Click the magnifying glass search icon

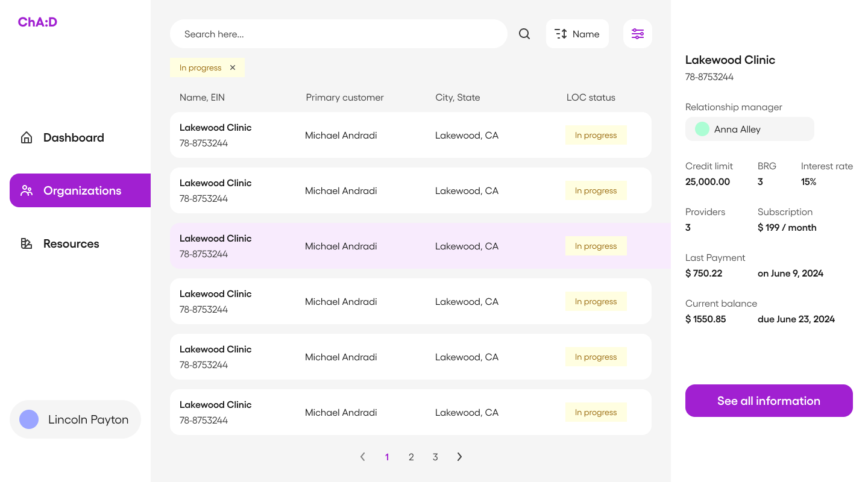coord(524,34)
